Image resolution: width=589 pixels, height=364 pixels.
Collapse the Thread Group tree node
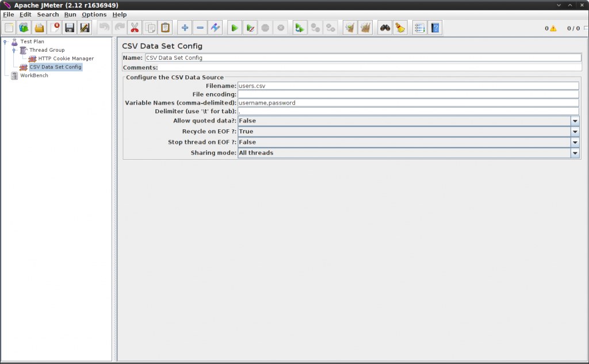[13, 49]
